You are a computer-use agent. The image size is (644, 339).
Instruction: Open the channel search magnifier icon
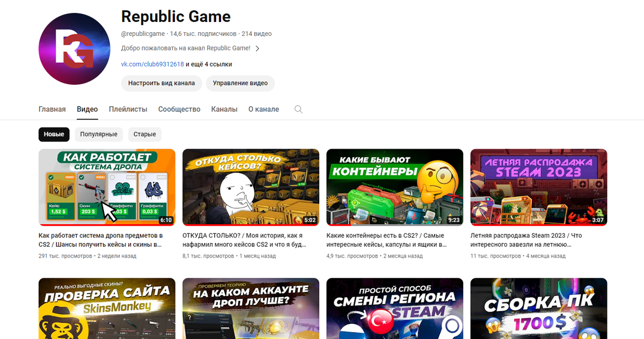click(299, 109)
